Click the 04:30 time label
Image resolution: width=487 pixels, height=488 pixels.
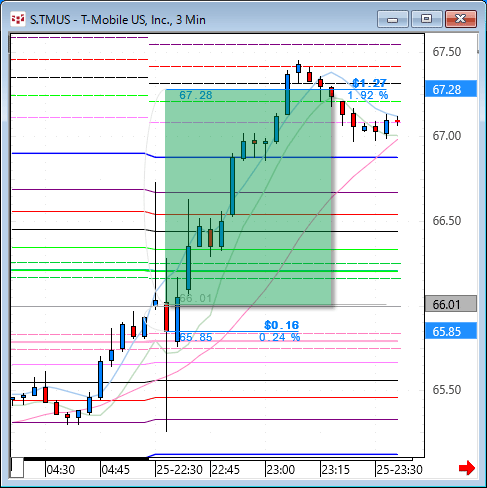click(61, 470)
